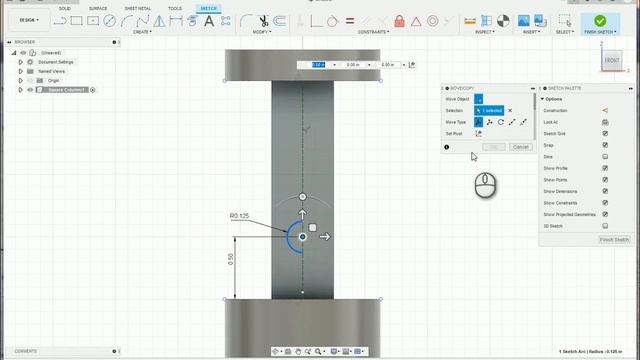
Task: Open the Section Analysis tool
Action: pyautogui.click(x=487, y=21)
